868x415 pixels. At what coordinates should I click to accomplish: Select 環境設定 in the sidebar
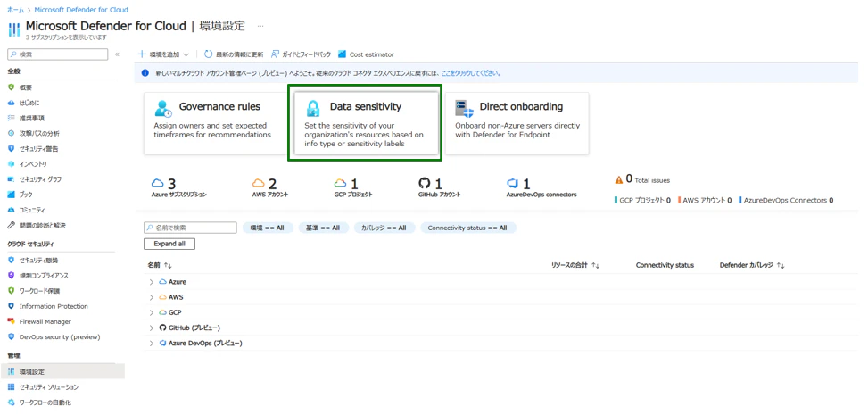(x=62, y=371)
